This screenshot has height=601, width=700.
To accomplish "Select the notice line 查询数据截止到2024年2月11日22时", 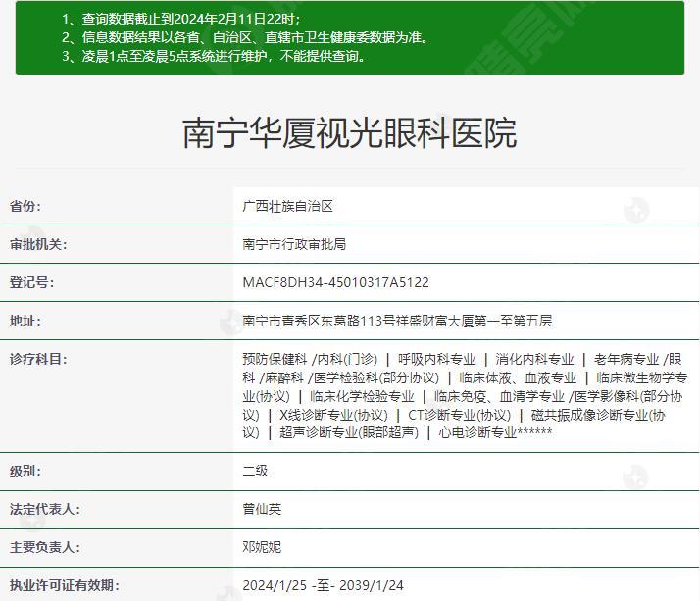I will pos(180,19).
